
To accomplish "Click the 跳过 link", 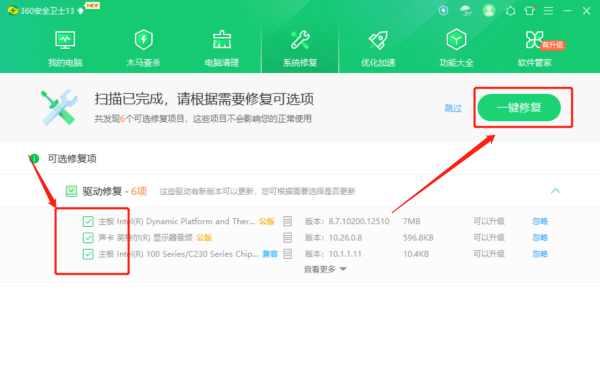I will (x=453, y=108).
